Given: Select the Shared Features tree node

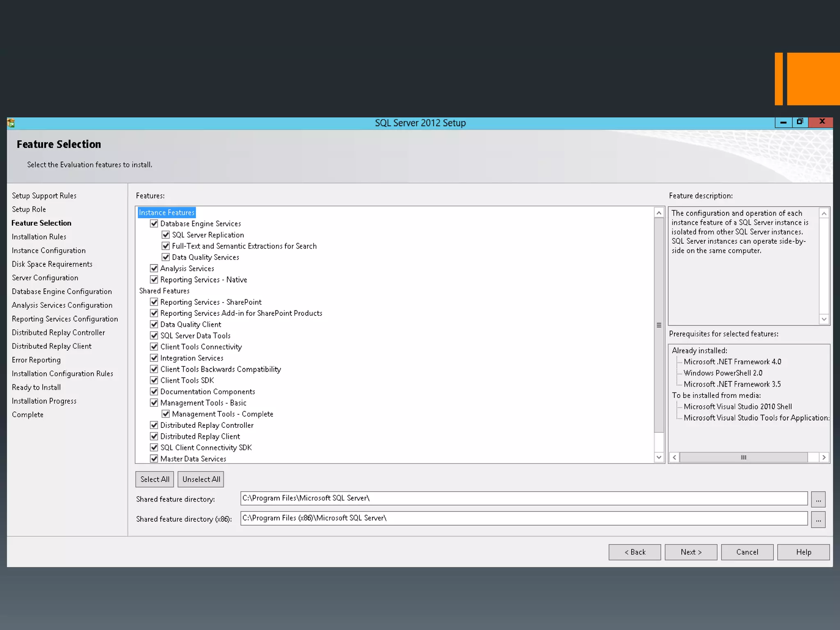Looking at the screenshot, I should click(x=164, y=291).
